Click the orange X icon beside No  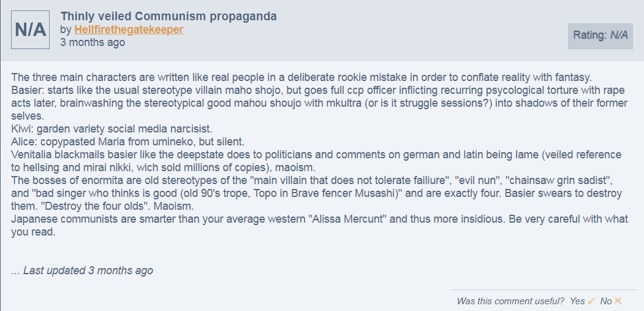tap(618, 301)
